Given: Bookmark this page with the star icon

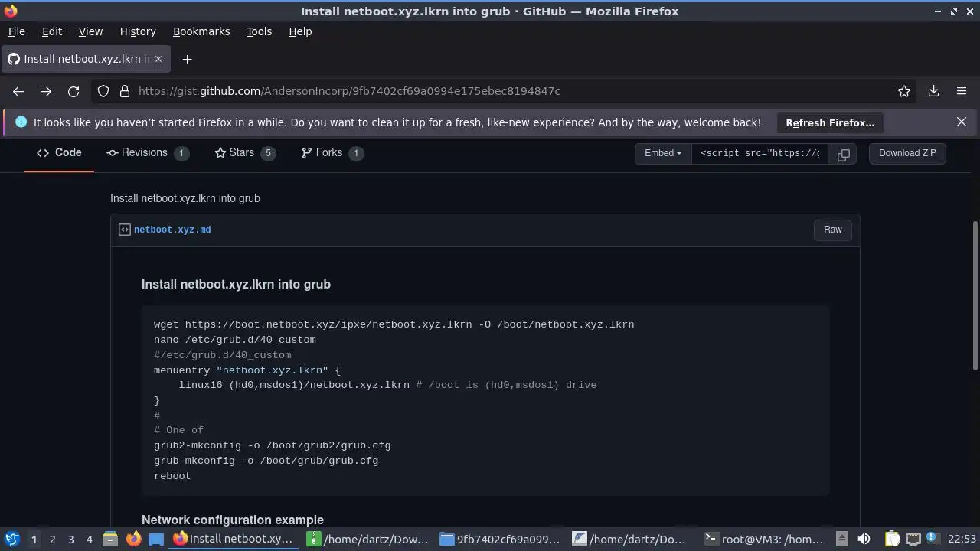Looking at the screenshot, I should [x=904, y=91].
